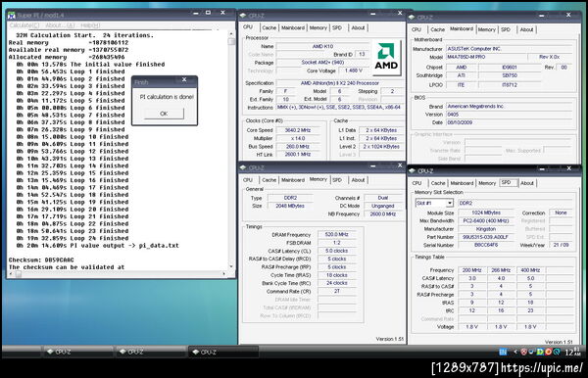
Task: Activate the first CPU-Z taskbar button
Action: 77,352
